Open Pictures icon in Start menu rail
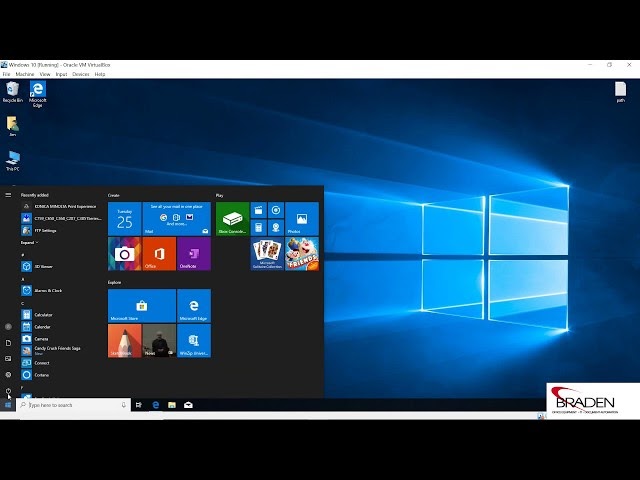Screen dimensions: 640x480 coord(8,359)
